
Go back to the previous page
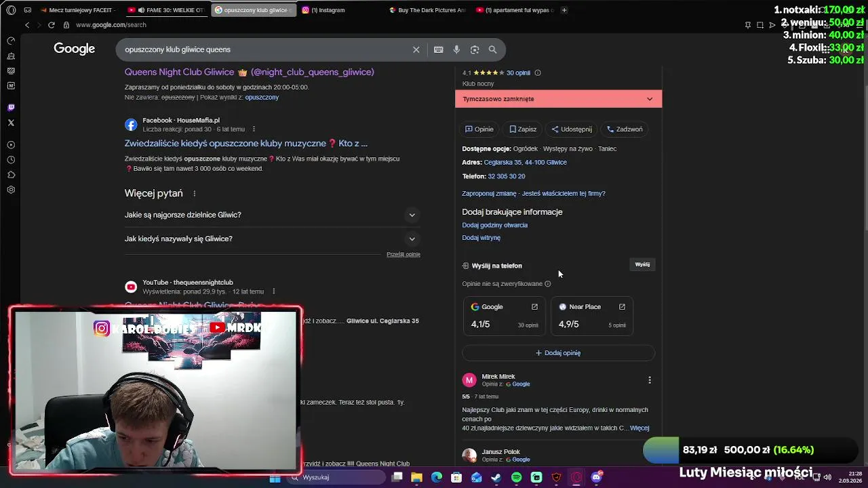pos(27,25)
